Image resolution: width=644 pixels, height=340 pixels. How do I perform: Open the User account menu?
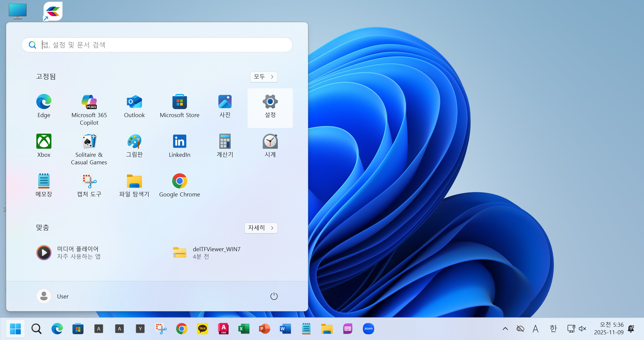click(53, 296)
